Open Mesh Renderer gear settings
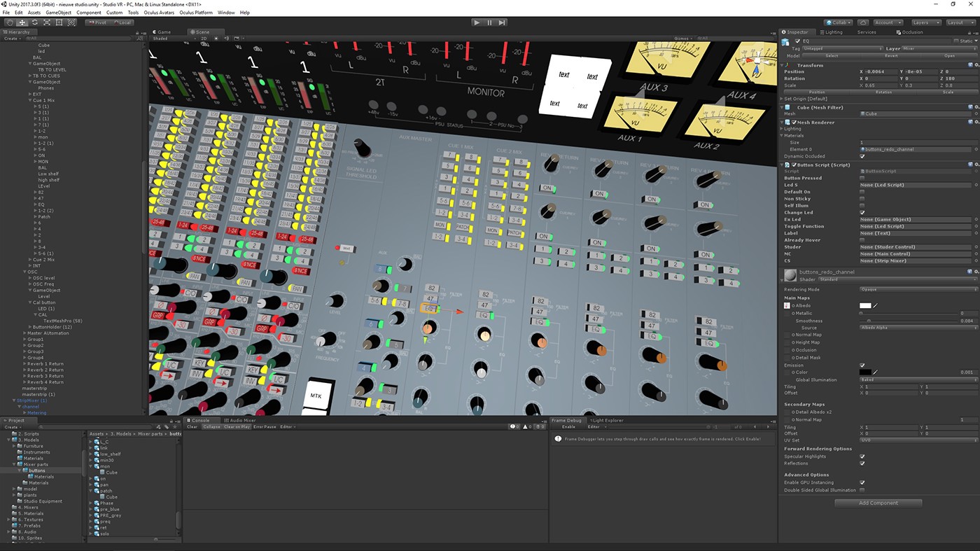The height and width of the screenshot is (551, 980). click(976, 122)
